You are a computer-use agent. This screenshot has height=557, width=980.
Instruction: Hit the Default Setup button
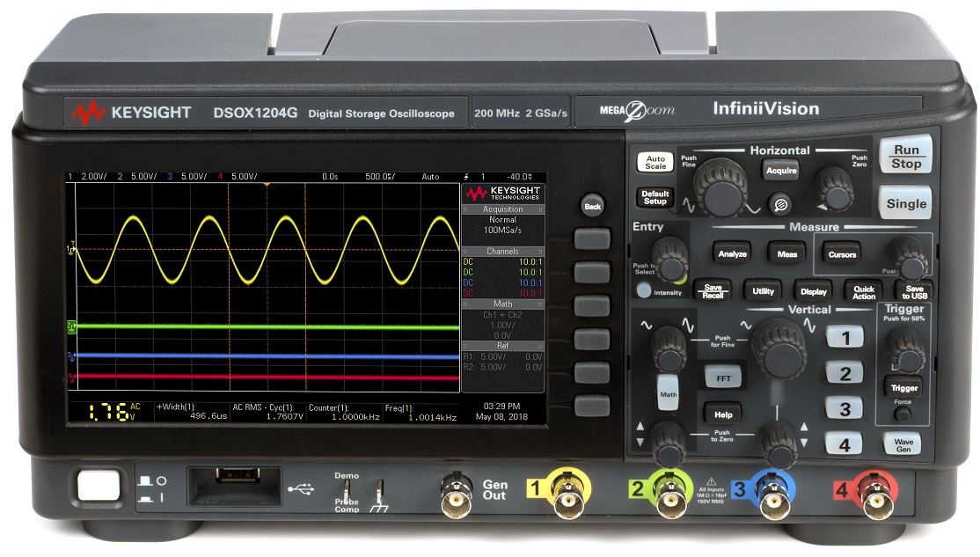[655, 197]
